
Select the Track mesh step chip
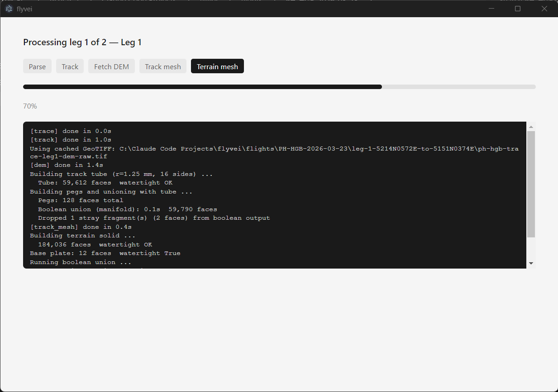[x=163, y=66]
